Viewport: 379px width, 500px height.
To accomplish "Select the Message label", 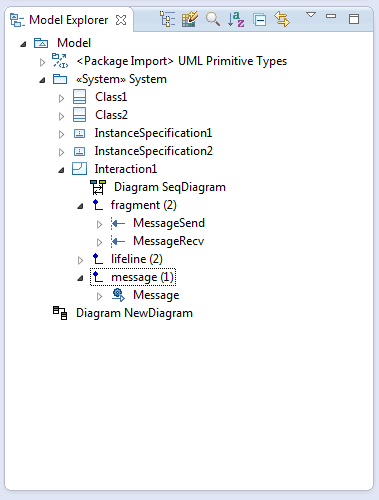I will click(x=156, y=295).
